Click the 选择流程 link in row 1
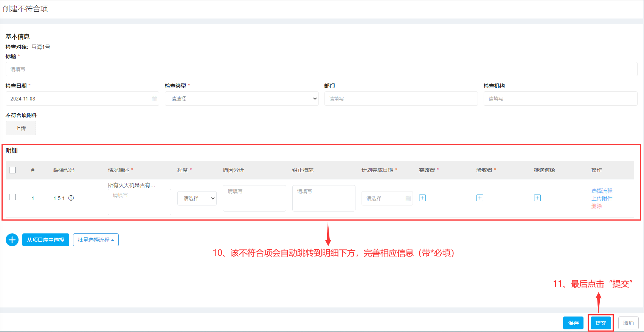The width and height of the screenshot is (644, 332). (602, 191)
